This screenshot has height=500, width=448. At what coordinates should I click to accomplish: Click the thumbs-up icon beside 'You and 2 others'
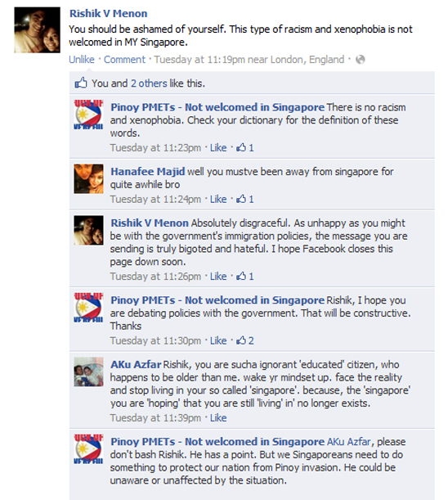[x=81, y=83]
